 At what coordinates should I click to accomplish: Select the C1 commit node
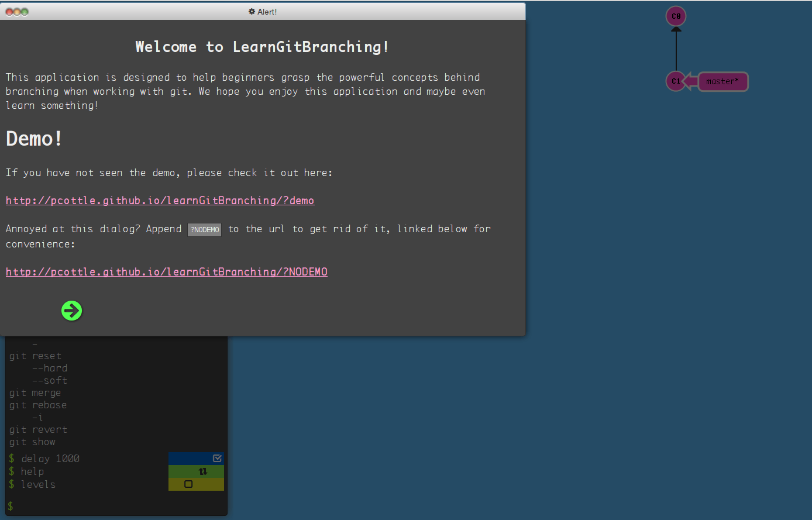pyautogui.click(x=676, y=81)
